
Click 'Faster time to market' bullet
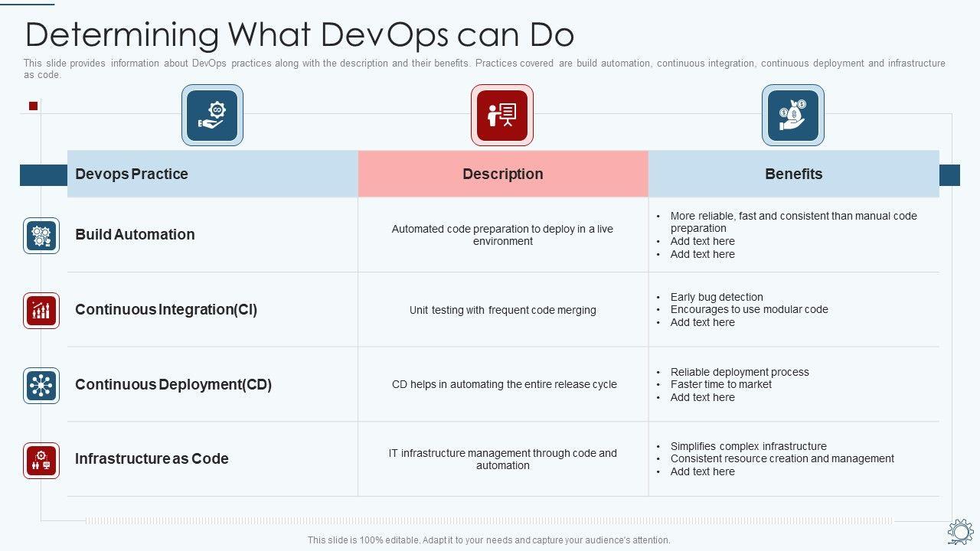pyautogui.click(x=720, y=384)
